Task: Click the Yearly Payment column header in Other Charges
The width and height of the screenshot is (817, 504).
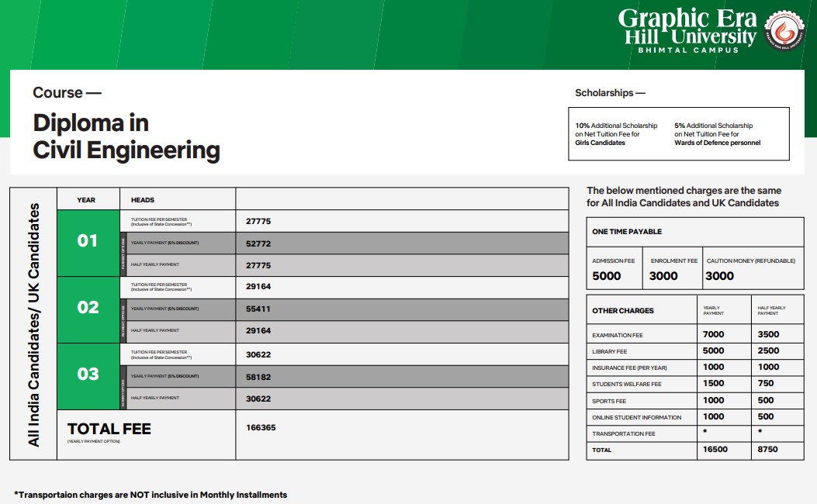Action: 713,311
